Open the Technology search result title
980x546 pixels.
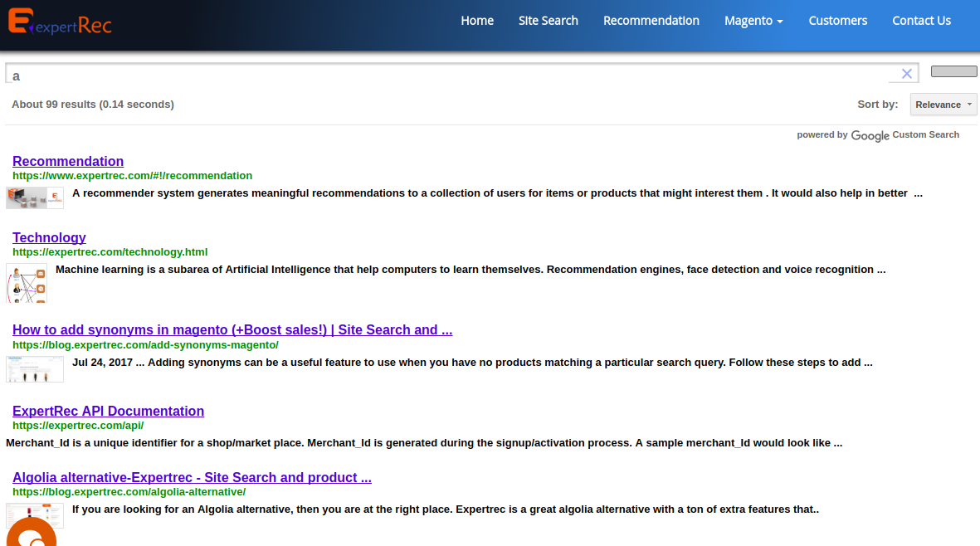(x=49, y=237)
